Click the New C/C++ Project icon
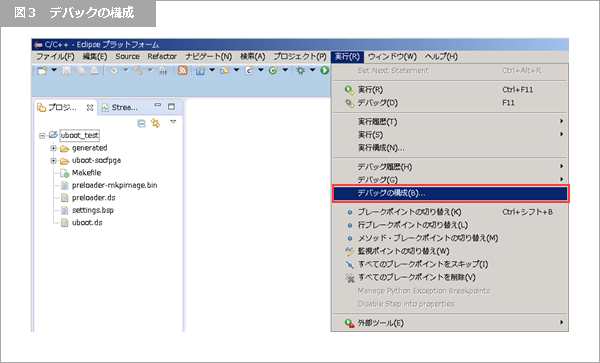Screen dimensions: 600x363 [x=200, y=70]
